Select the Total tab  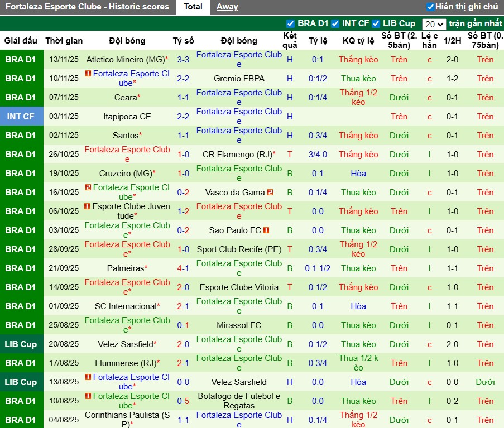(x=193, y=7)
